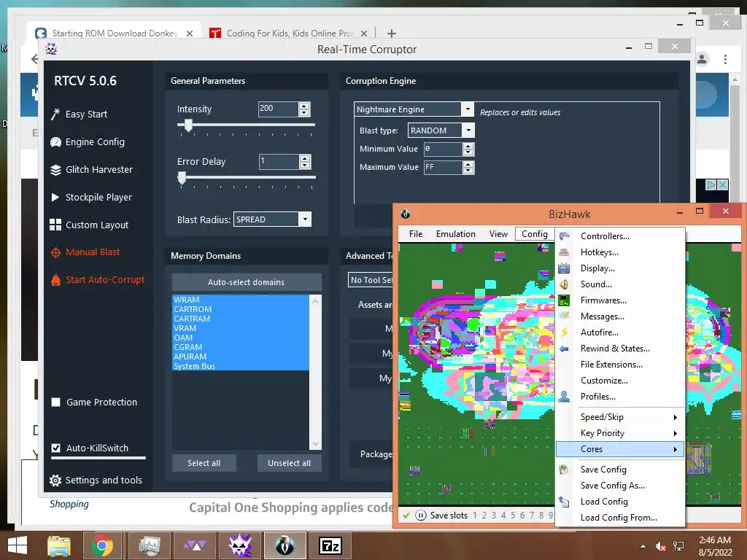Increase Error Delay with spinner up arrow
This screenshot has height=560, width=747.
(x=305, y=158)
